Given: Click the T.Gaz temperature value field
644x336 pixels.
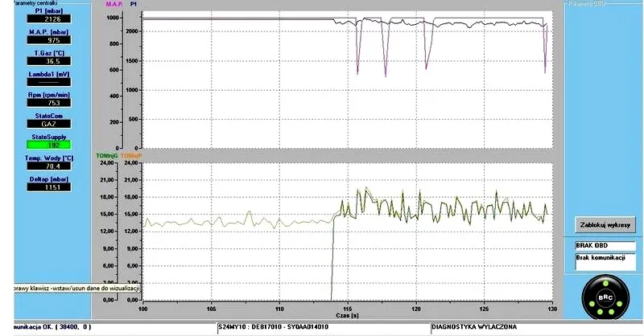Looking at the screenshot, I should (x=49, y=61).
